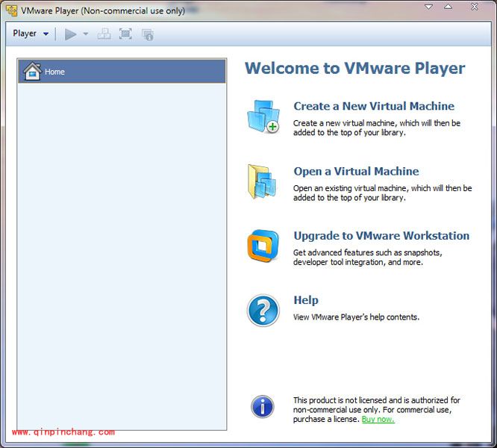Image resolution: width=497 pixels, height=448 pixels.
Task: Click Create a New Virtual Machine icon
Action: click(263, 116)
